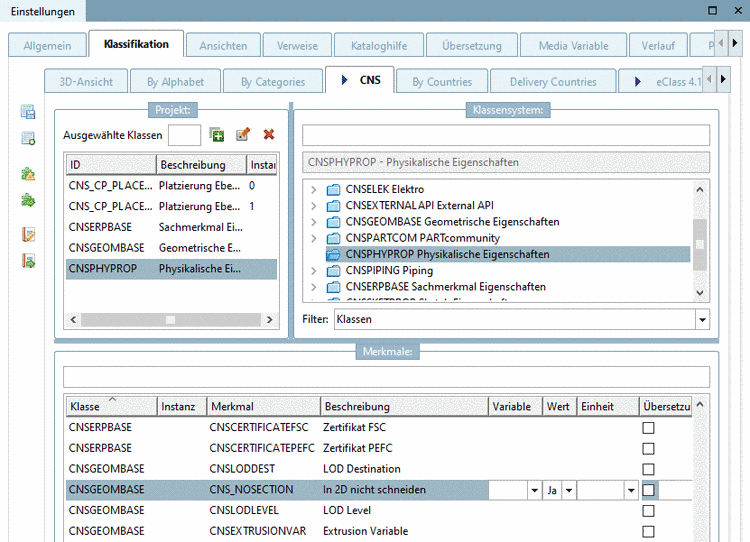Image resolution: width=750 pixels, height=542 pixels.
Task: Open the Filter Klassen dropdown
Action: tap(702, 319)
